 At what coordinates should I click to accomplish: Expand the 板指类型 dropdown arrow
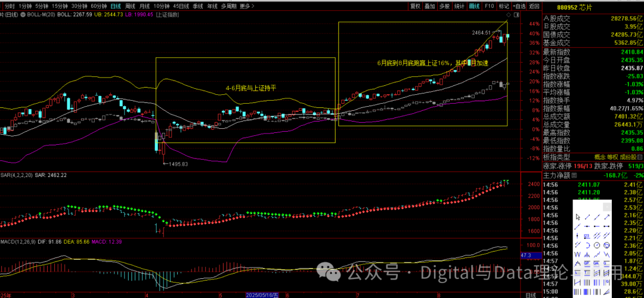pyautogui.click(x=639, y=157)
